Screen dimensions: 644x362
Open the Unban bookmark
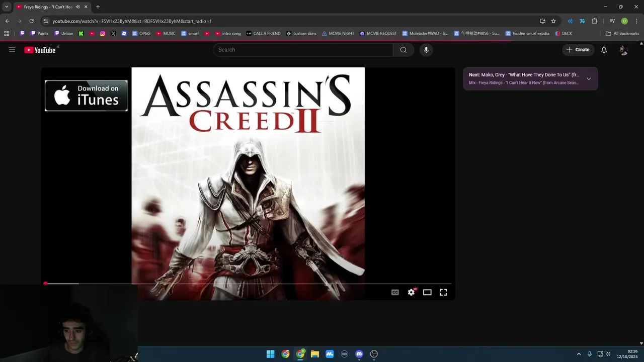(x=63, y=34)
